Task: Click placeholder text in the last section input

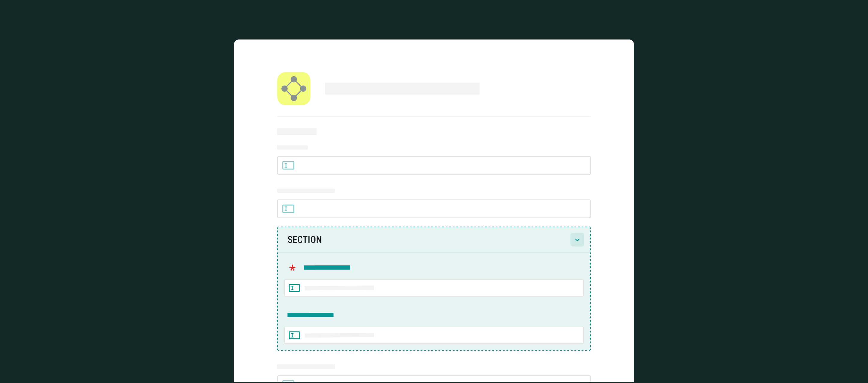Action: (339, 335)
